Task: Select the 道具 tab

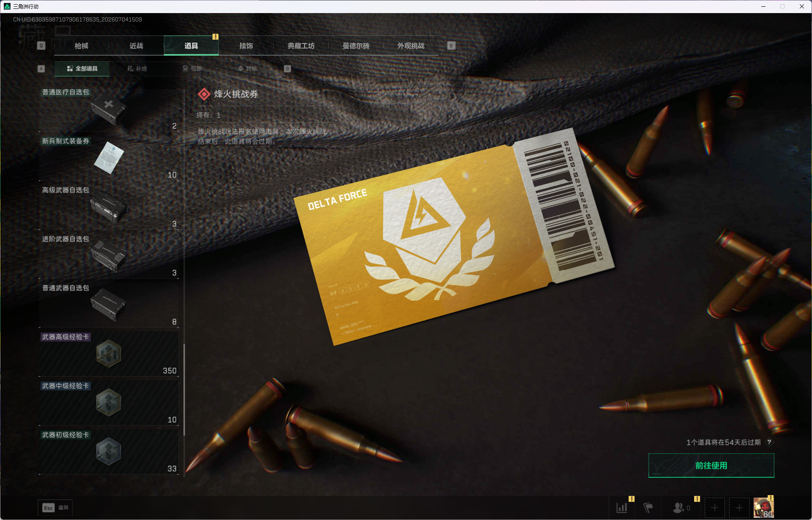Action: tap(191, 46)
